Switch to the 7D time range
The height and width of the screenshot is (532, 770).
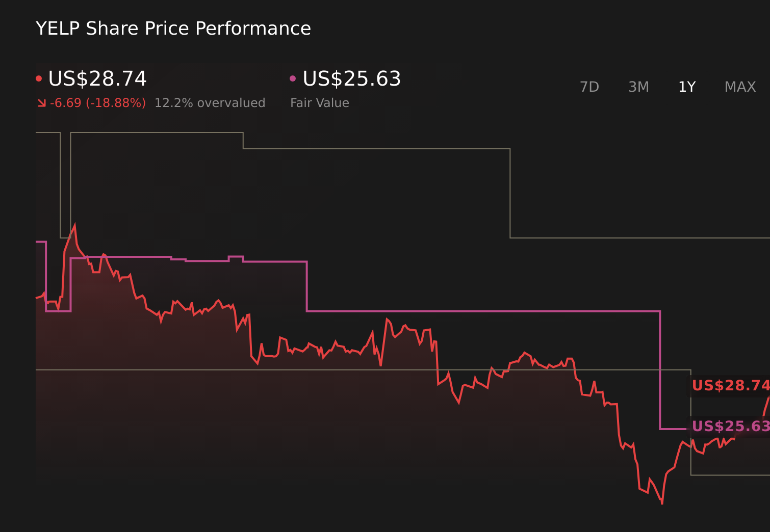(589, 87)
